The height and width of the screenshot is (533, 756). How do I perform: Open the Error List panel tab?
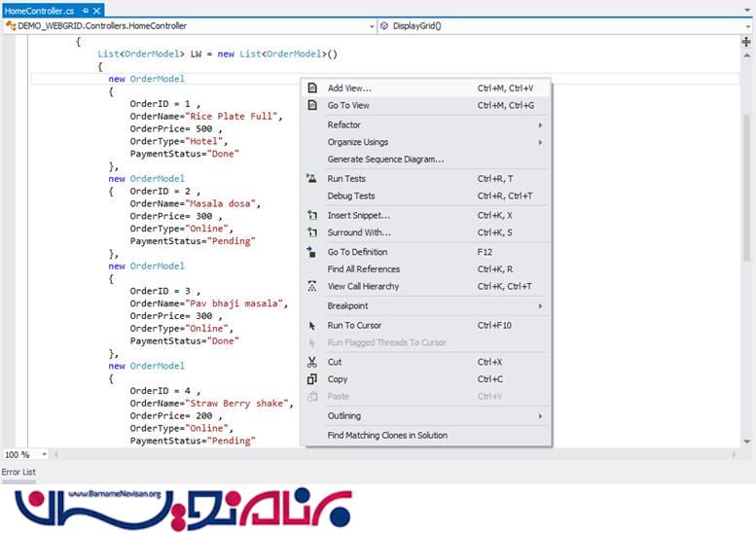(x=18, y=472)
